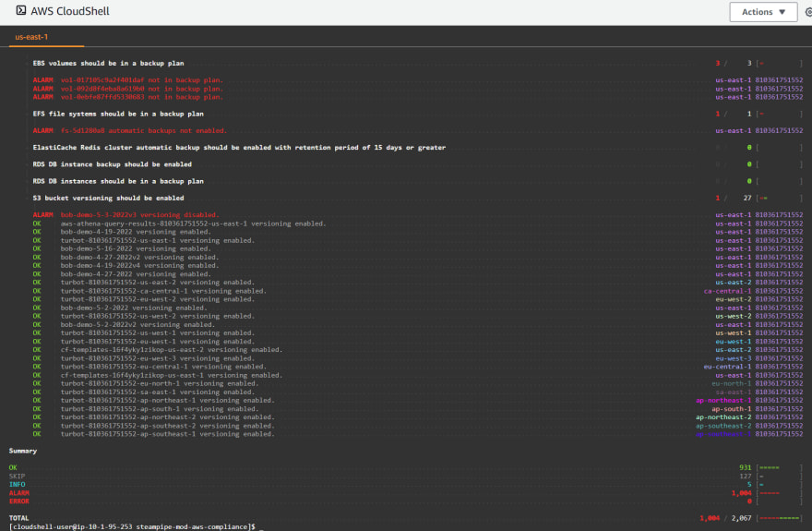Image resolution: width=812 pixels, height=531 pixels.
Task: Click the AWS CloudShell title
Action: tap(70, 11)
